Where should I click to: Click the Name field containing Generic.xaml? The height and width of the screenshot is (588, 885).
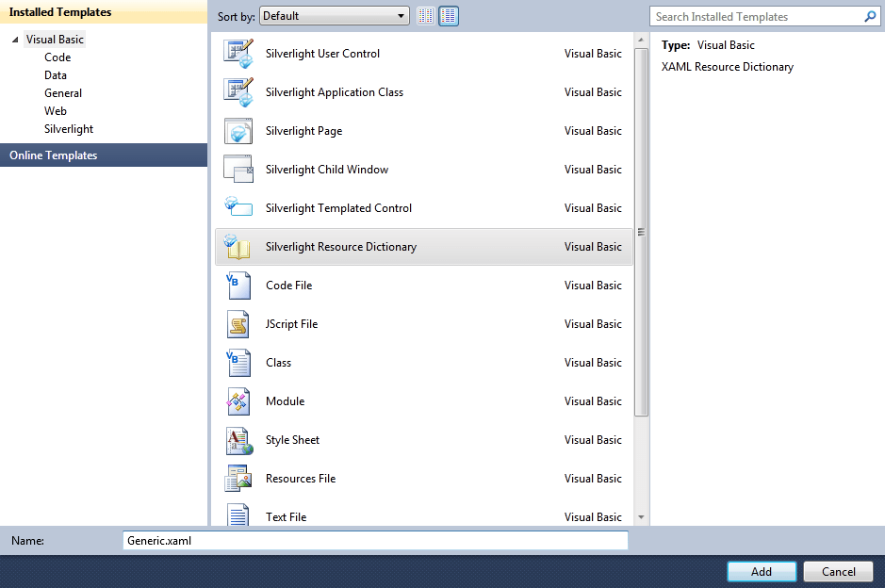[x=374, y=540]
